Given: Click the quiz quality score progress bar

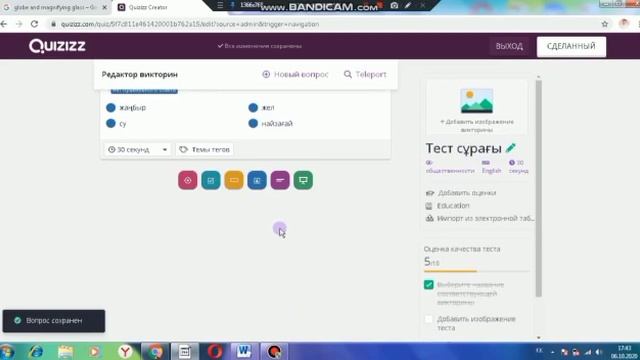Looking at the screenshot, I should pos(477,271).
